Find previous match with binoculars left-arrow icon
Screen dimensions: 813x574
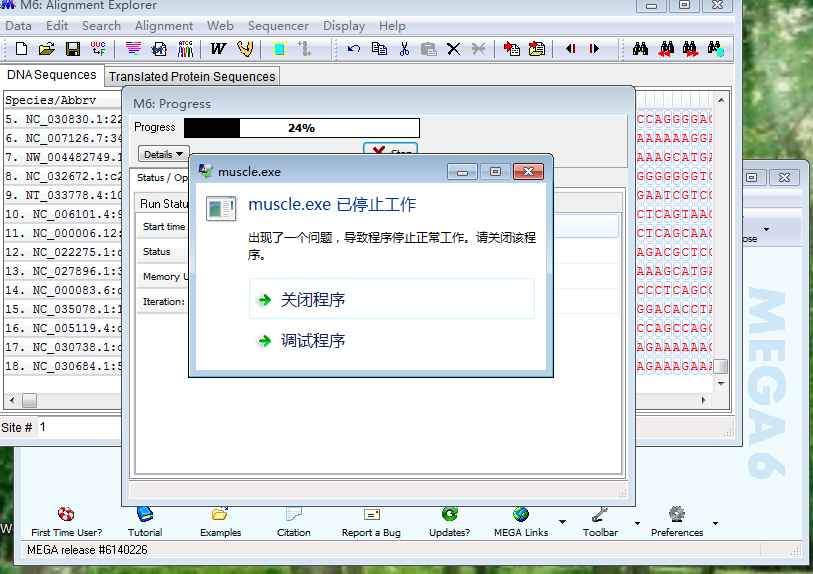click(x=666, y=49)
